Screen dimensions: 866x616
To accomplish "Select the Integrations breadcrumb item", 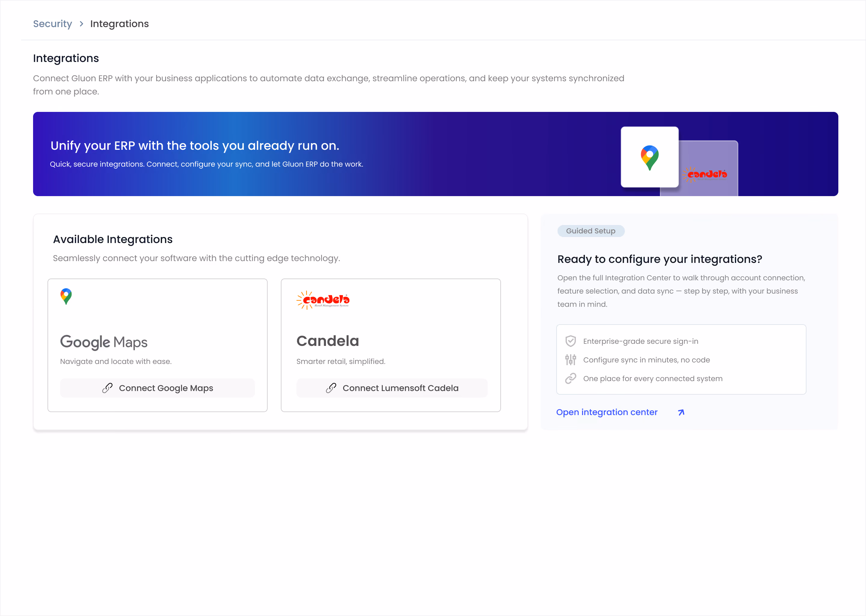I will (x=119, y=24).
